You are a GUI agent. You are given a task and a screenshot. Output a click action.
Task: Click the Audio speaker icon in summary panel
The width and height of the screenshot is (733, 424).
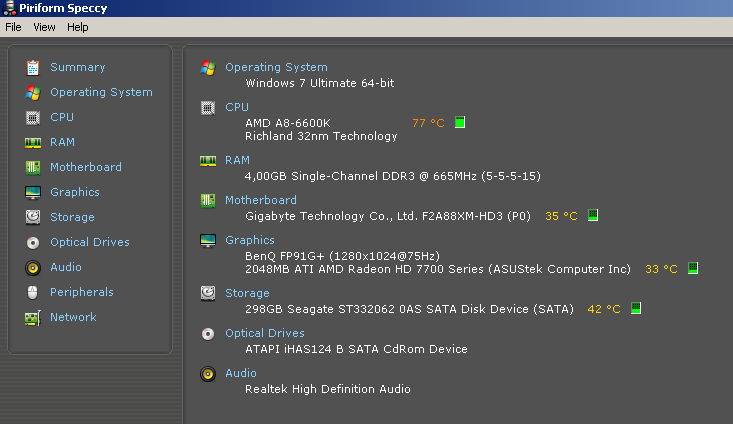(208, 374)
